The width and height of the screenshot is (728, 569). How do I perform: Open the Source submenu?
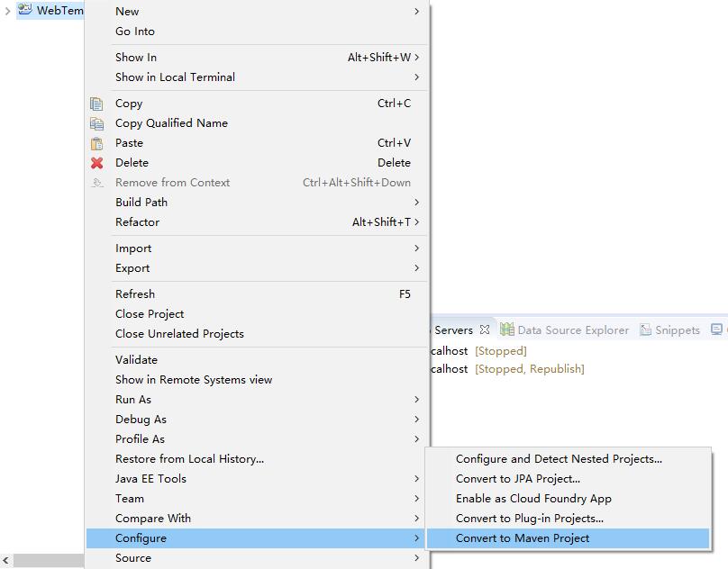click(257, 558)
